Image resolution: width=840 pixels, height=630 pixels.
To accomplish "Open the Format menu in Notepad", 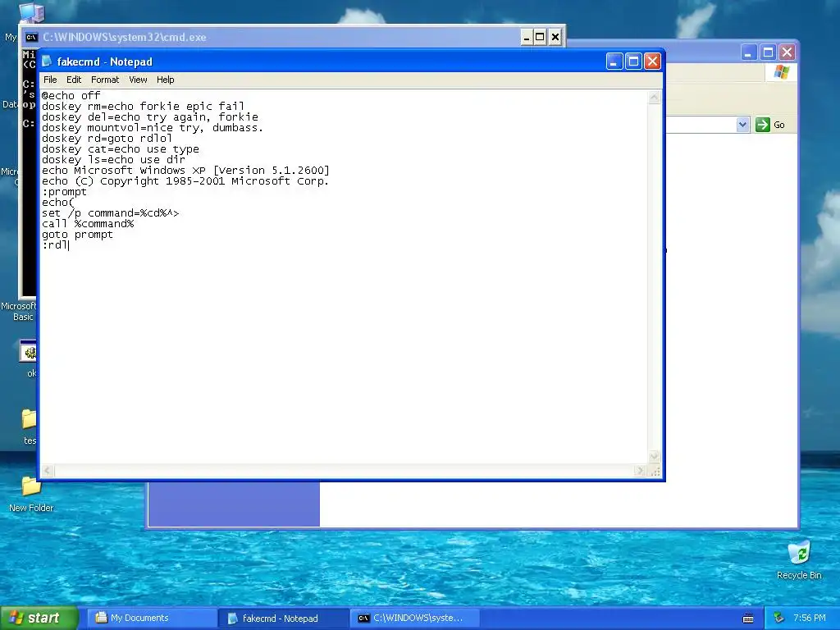I will coord(105,80).
